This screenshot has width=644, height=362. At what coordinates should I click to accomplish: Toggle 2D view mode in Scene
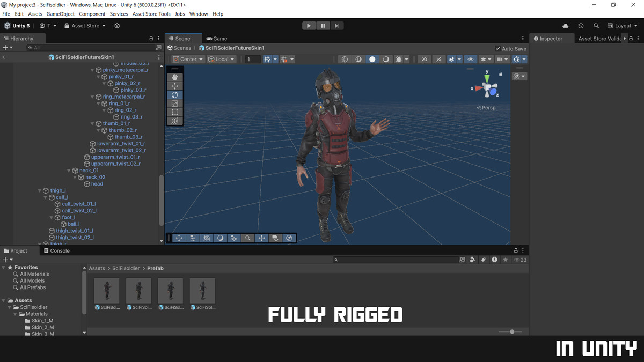point(424,60)
